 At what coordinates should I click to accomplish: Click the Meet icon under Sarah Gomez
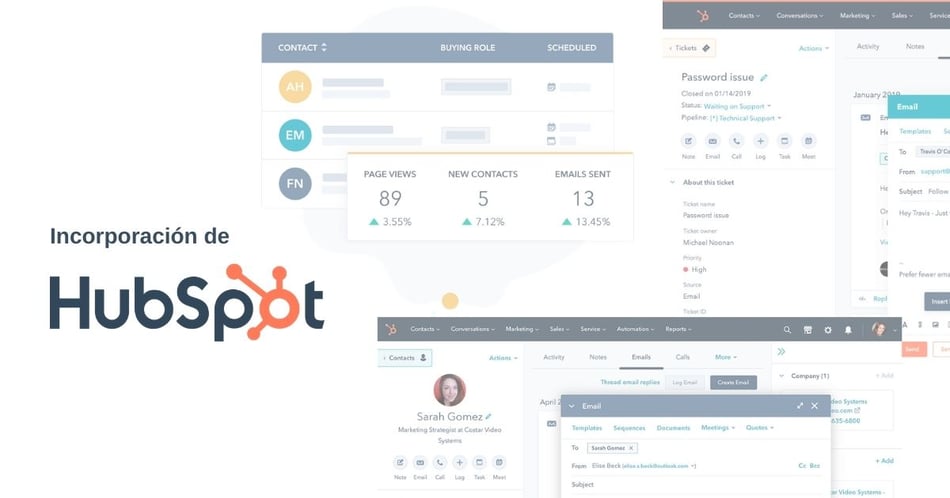coord(499,463)
